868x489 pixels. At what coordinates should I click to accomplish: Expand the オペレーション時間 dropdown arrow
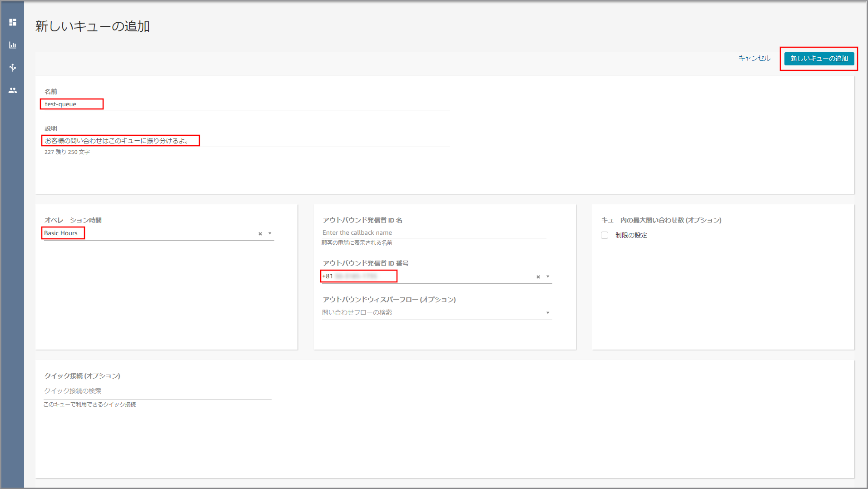(x=270, y=233)
